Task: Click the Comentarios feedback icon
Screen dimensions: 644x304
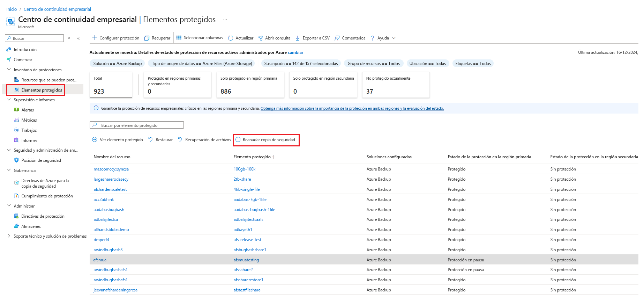Action: pyautogui.click(x=337, y=38)
